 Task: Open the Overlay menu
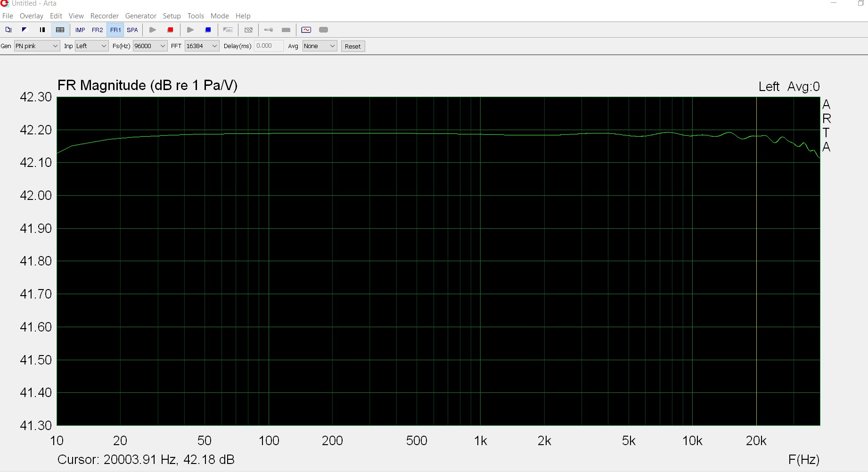[31, 16]
